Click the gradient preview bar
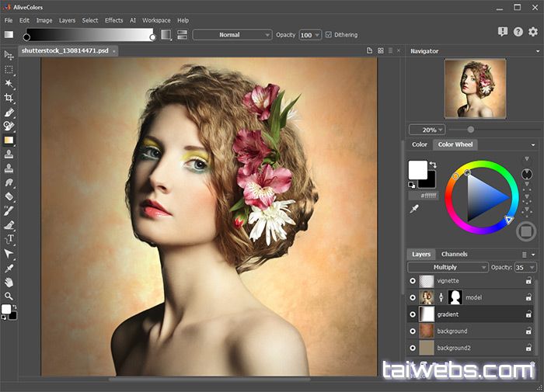This screenshot has height=392, width=544. click(x=89, y=35)
